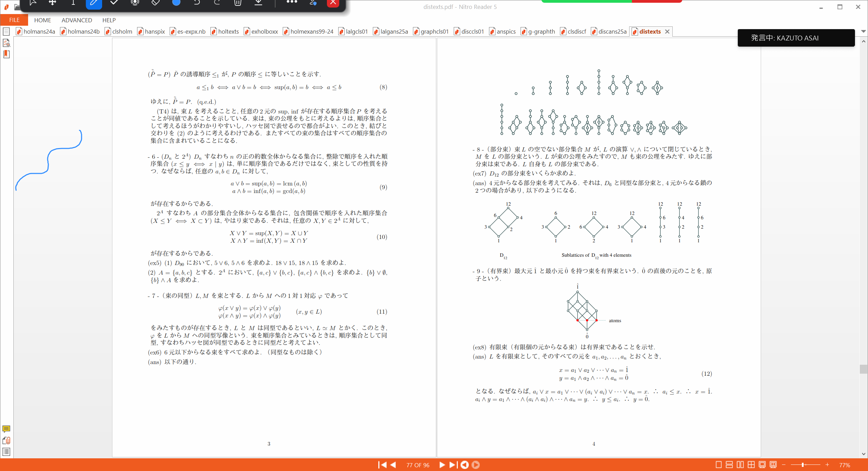This screenshot has width=868, height=471.
Task: Open the hanspix document tab
Action: 151,32
